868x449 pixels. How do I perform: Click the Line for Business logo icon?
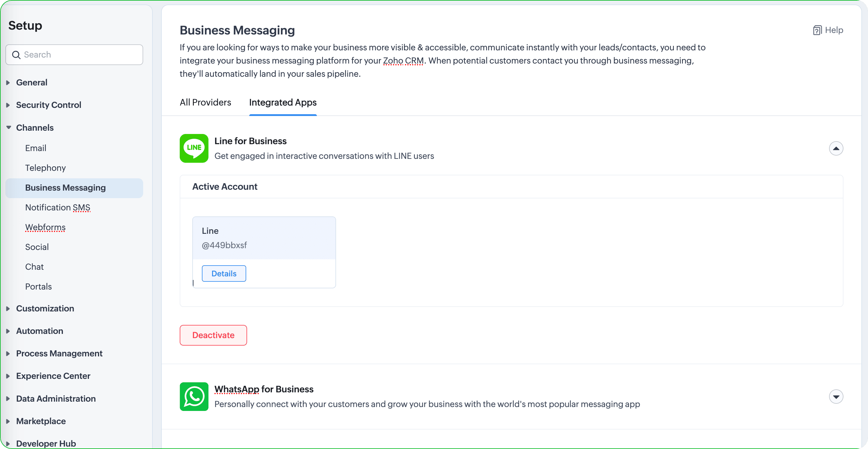point(194,148)
